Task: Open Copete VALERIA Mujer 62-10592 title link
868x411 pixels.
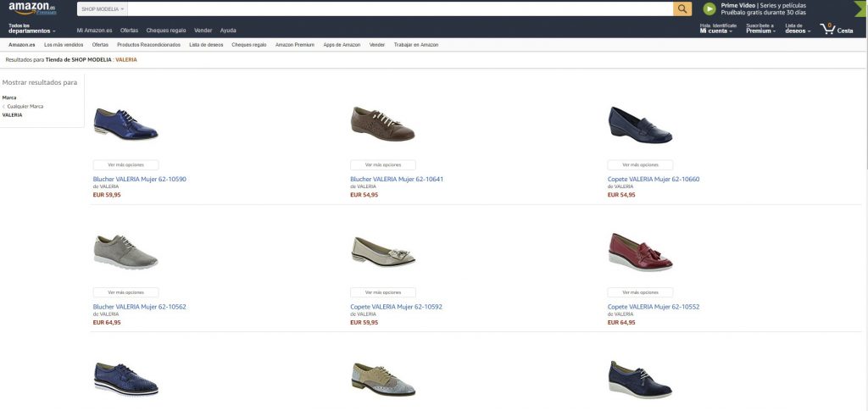Action: point(397,307)
